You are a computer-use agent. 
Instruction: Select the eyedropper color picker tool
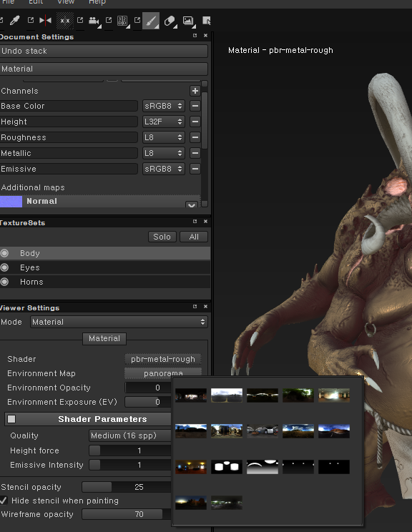(14, 21)
